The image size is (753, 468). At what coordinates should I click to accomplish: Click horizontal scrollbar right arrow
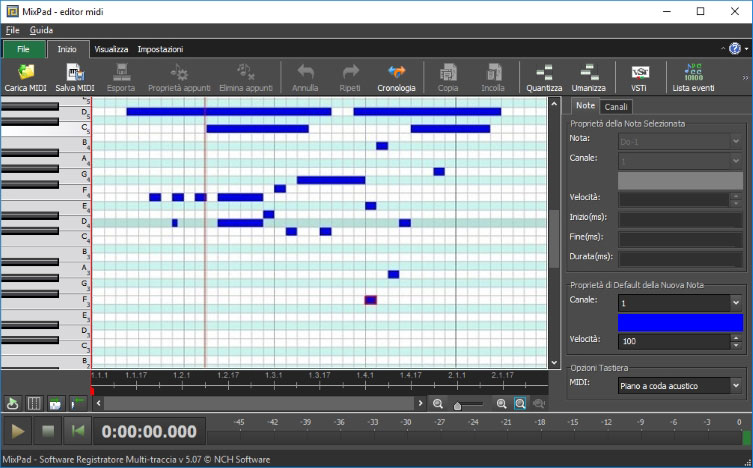click(x=421, y=403)
